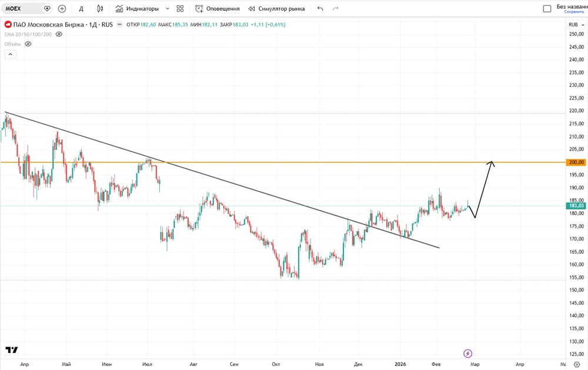
Task: Click the fullscreen layout square icon
Action: (x=547, y=9)
